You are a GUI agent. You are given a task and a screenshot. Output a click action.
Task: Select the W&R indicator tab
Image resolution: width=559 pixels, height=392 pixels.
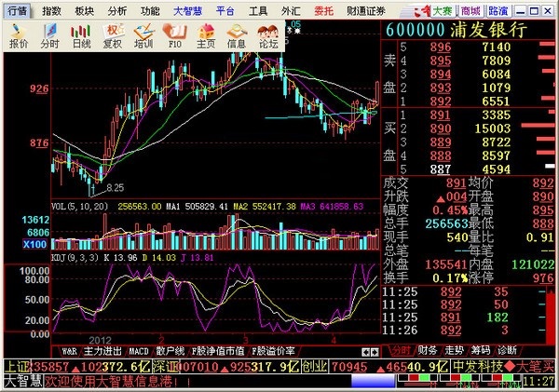point(69,351)
